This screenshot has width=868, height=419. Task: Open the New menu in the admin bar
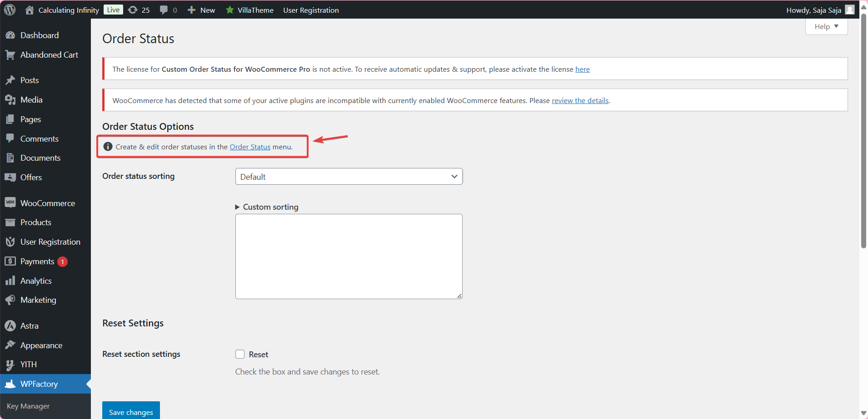[201, 10]
